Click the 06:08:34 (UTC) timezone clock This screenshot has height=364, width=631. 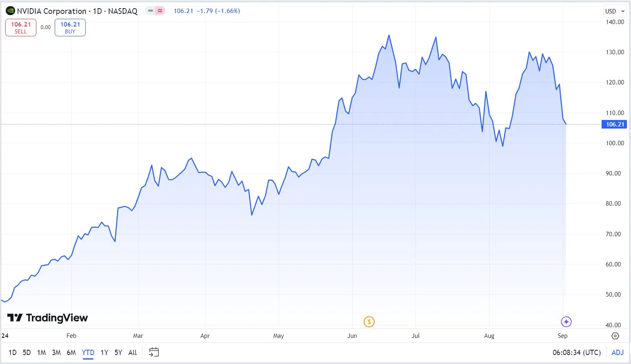pyautogui.click(x=577, y=352)
